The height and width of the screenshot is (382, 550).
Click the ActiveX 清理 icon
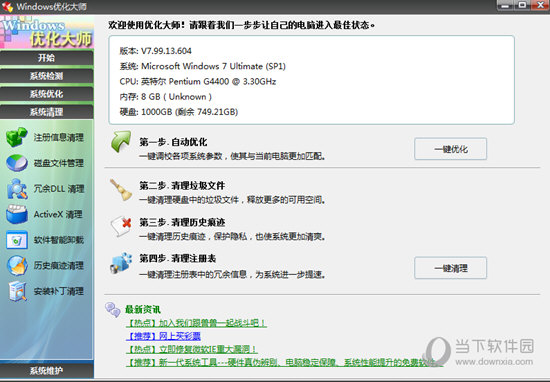(x=16, y=214)
